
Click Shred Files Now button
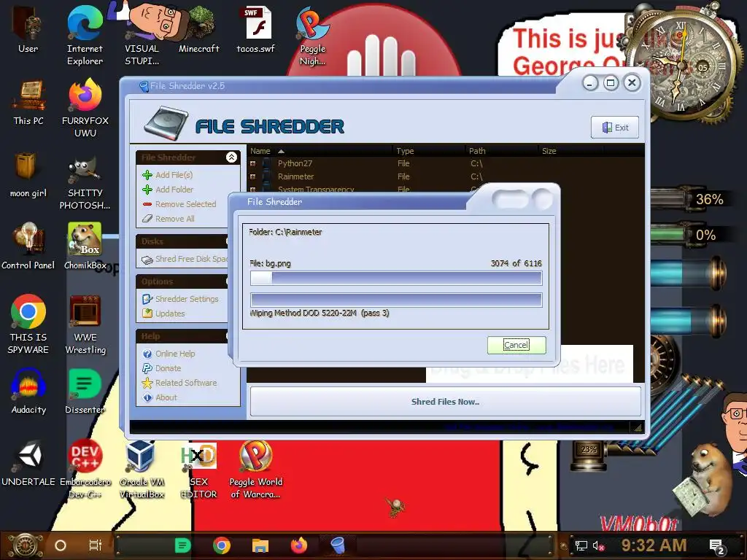point(445,402)
